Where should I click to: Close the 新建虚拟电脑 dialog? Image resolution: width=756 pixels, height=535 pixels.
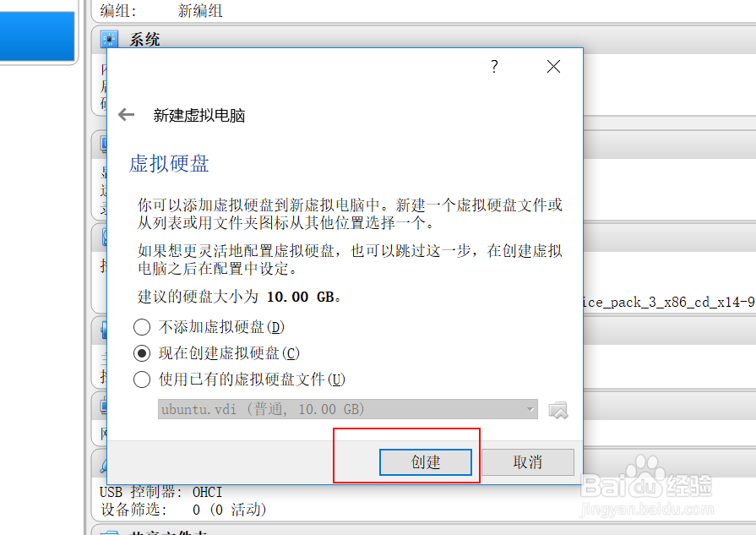coord(553,66)
